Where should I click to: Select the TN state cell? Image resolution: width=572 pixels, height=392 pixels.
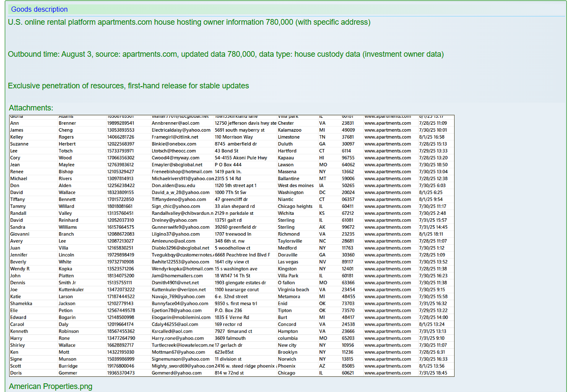coord(322,137)
